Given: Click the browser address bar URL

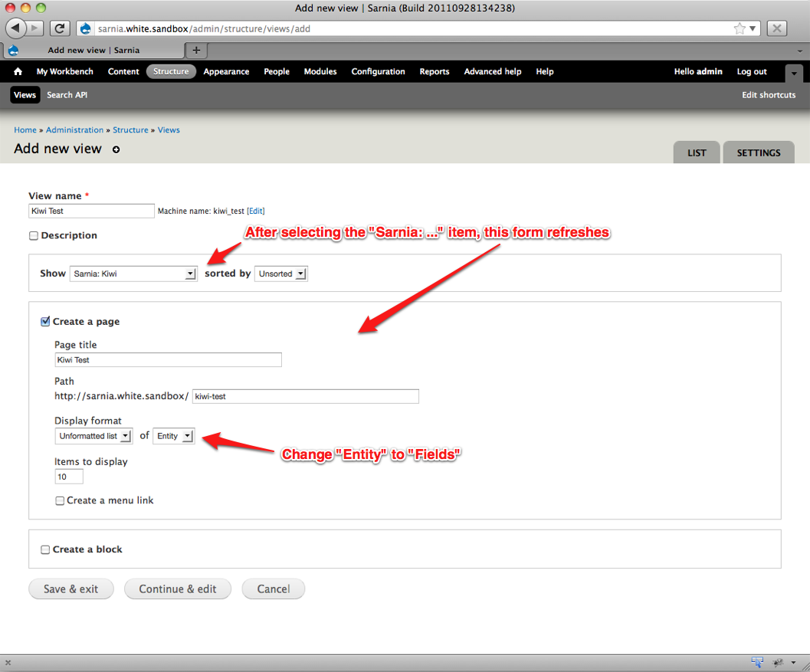Looking at the screenshot, I should point(204,28).
